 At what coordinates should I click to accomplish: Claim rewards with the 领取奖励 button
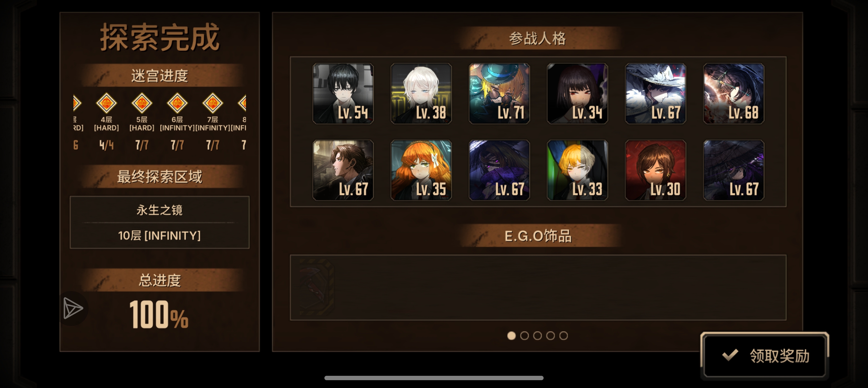pyautogui.click(x=765, y=356)
